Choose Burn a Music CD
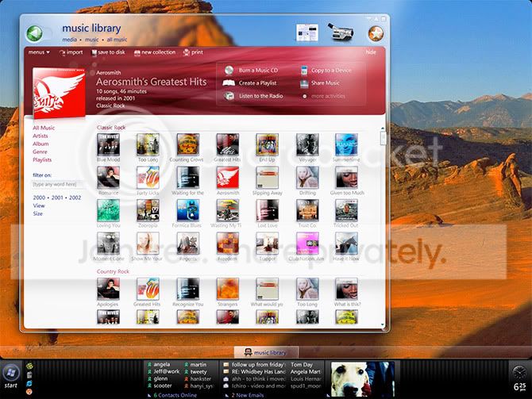532x399 pixels. pyautogui.click(x=252, y=70)
